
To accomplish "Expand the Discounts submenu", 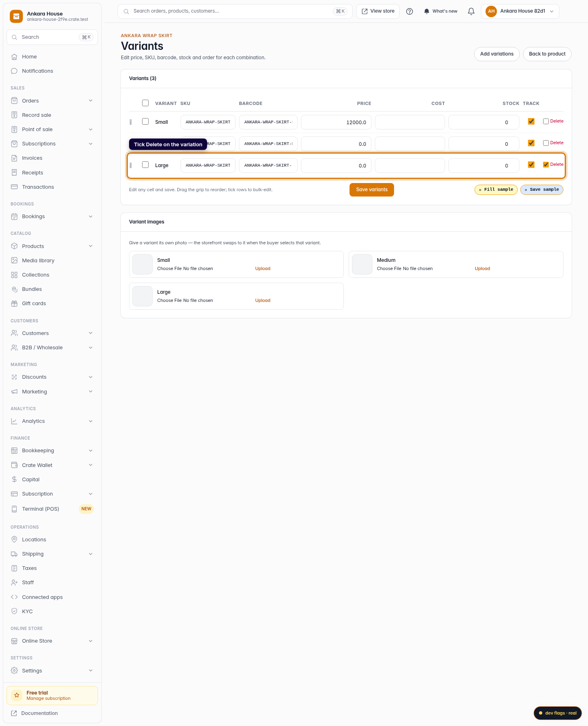I will [x=52, y=377].
